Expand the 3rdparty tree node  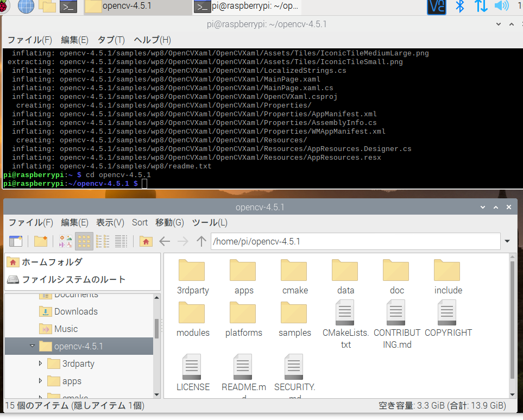(x=40, y=363)
